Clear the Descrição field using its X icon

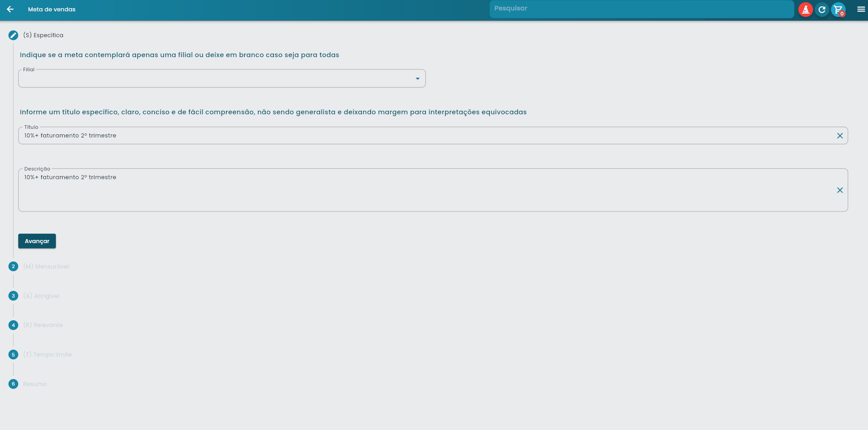[x=839, y=190]
